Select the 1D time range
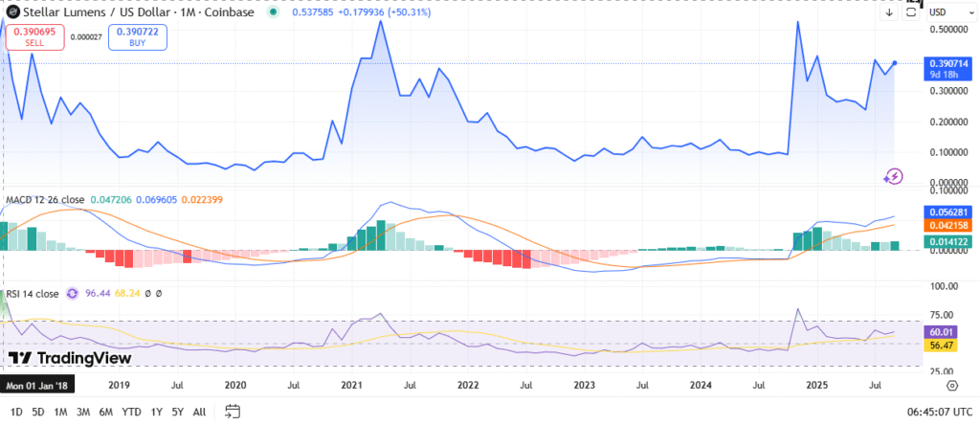Image resolution: width=980 pixels, height=425 pixels. (17, 412)
